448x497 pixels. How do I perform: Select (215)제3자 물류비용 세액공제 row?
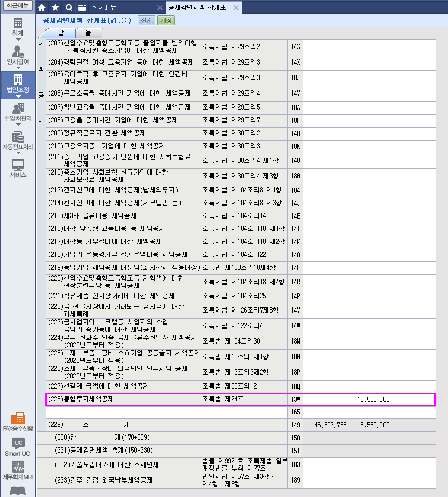tap(241, 216)
